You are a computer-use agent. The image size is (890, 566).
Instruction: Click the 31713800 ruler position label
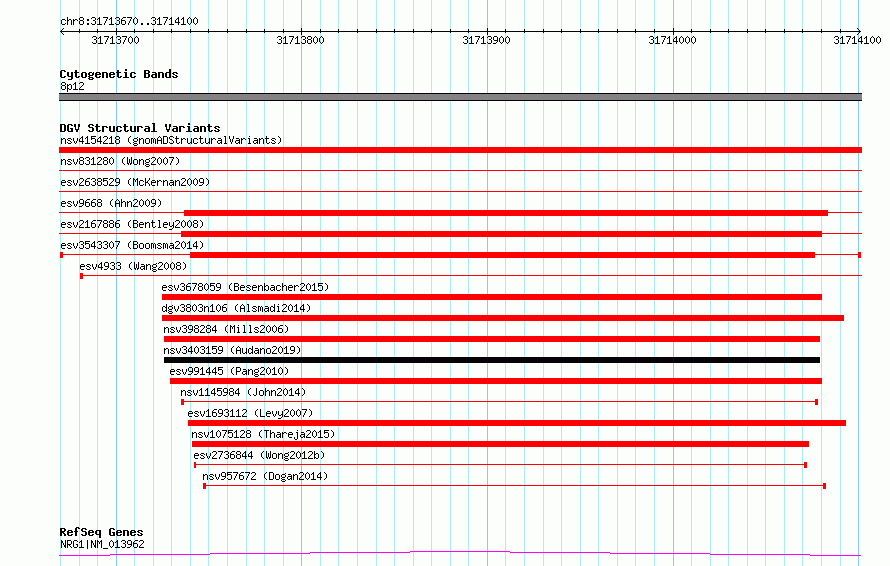pyautogui.click(x=300, y=40)
